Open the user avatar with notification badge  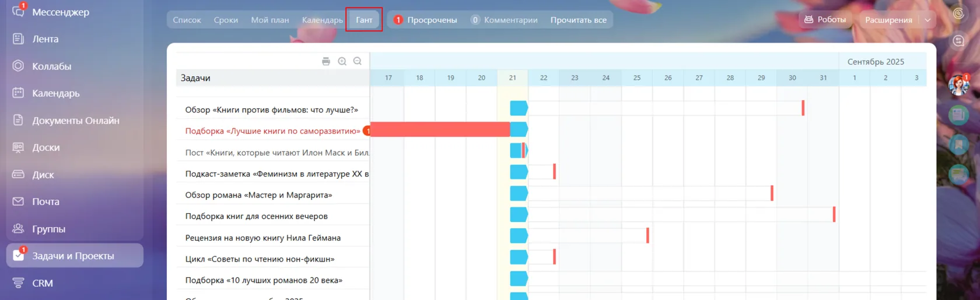tap(958, 85)
